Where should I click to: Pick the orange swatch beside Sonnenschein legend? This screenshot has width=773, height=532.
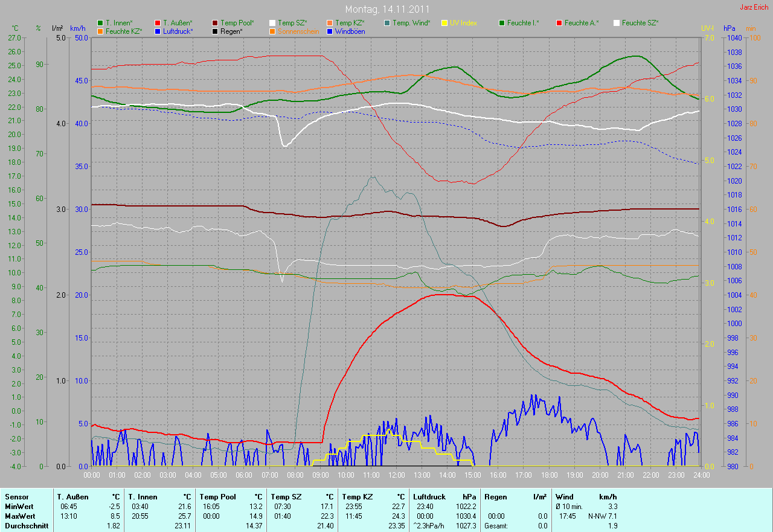(272, 31)
